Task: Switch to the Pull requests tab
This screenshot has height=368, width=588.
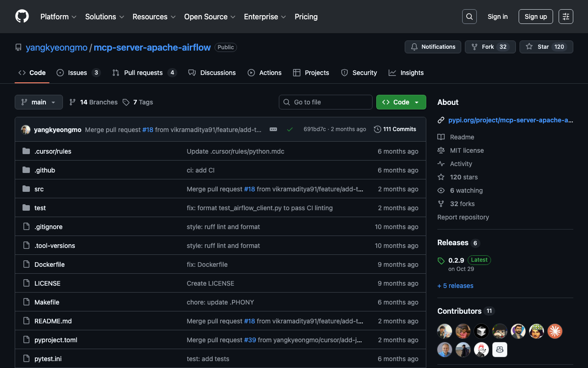Action: pos(143,73)
